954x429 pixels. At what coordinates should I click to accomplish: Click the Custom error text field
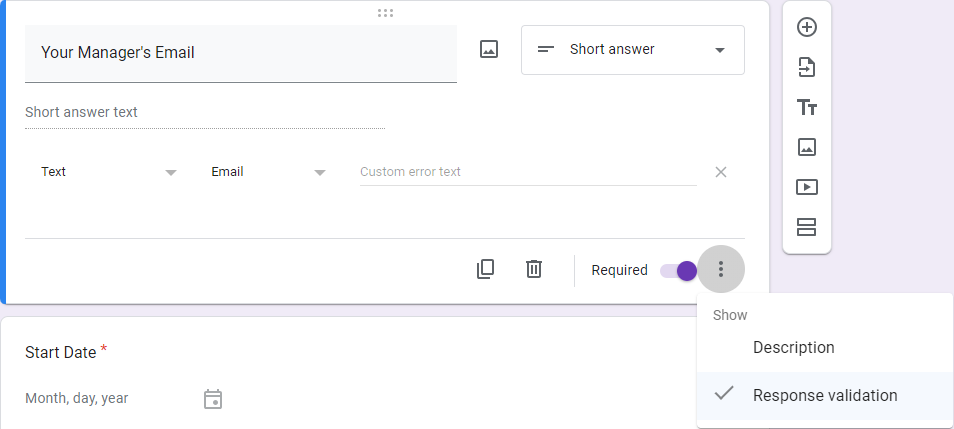(528, 172)
